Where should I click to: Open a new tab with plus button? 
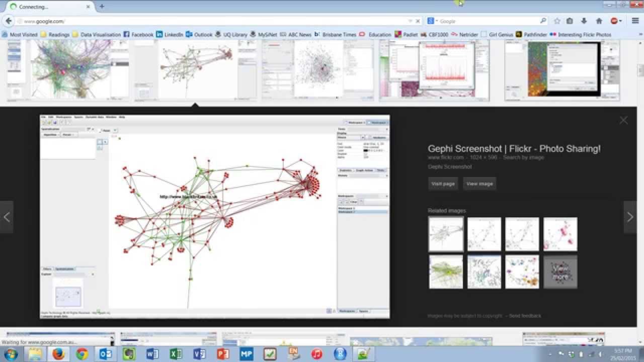pyautogui.click(x=102, y=7)
